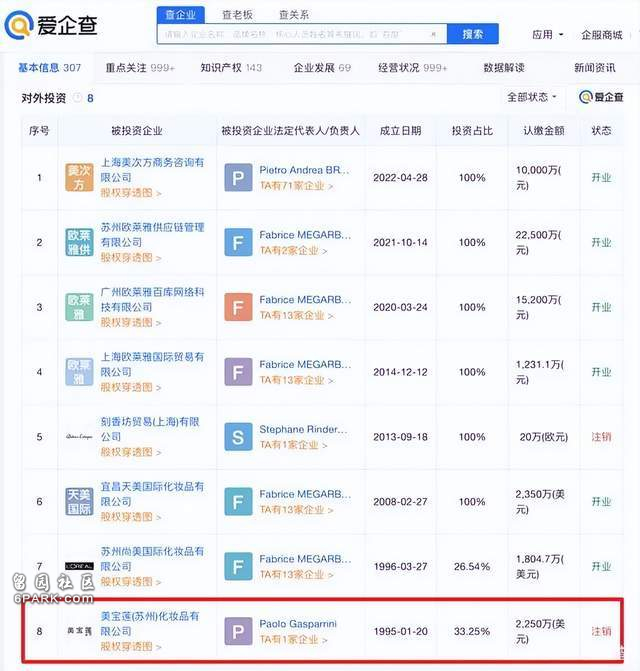Open Pietro Andrea BR... person profile
Image resolution: width=640 pixels, height=671 pixels.
(x=305, y=170)
